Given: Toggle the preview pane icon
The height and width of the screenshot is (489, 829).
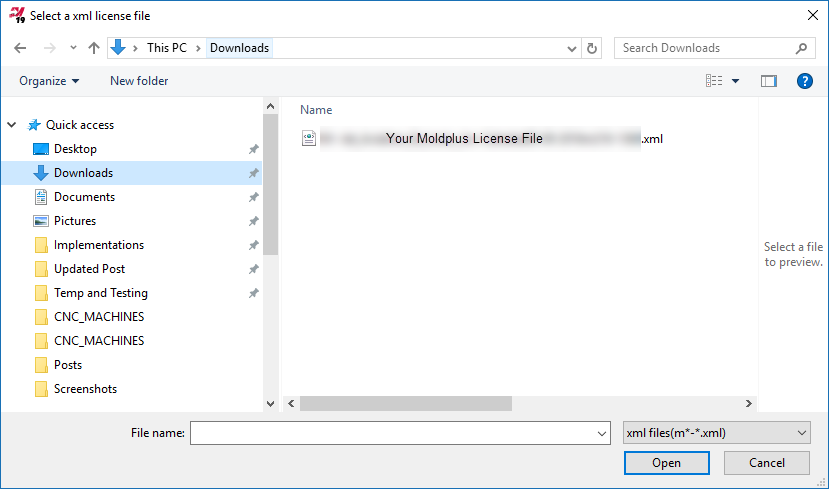Looking at the screenshot, I should 769,81.
